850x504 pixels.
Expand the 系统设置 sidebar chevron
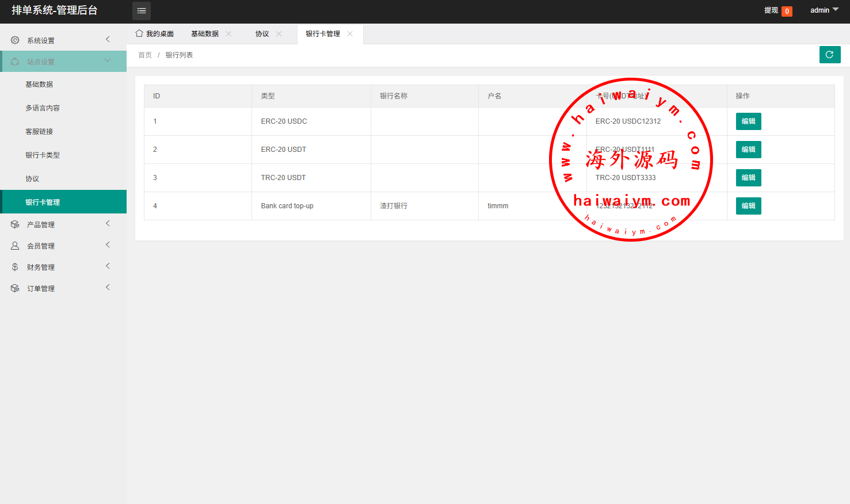pyautogui.click(x=108, y=39)
